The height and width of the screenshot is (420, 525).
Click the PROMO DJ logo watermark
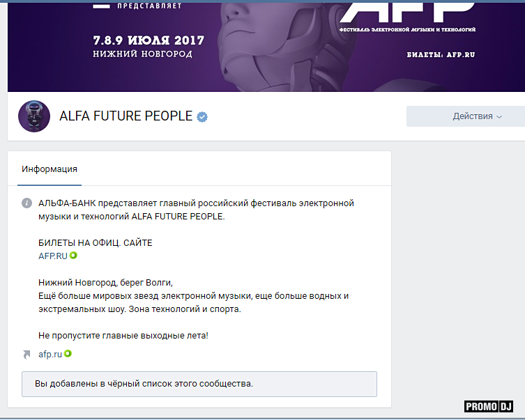pyautogui.click(x=489, y=406)
